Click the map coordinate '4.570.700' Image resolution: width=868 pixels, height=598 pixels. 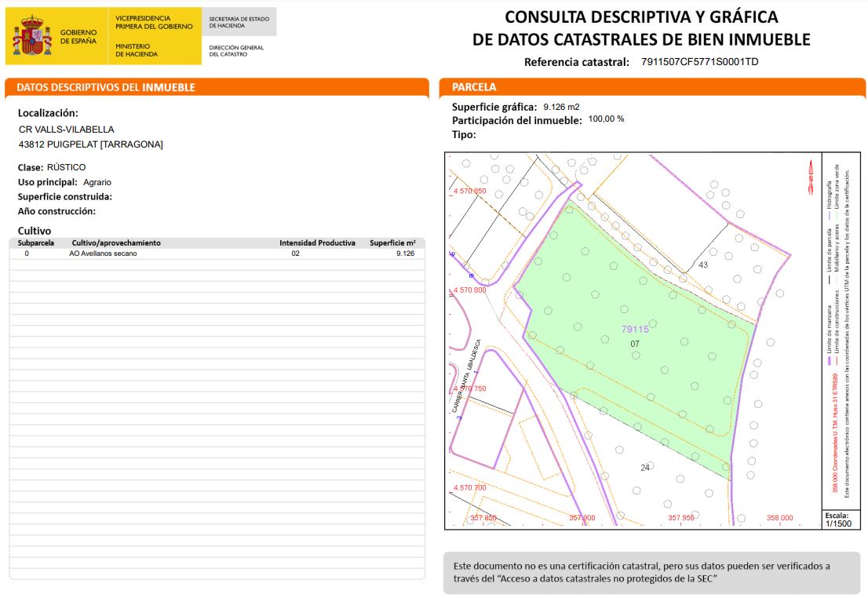pyautogui.click(x=469, y=488)
